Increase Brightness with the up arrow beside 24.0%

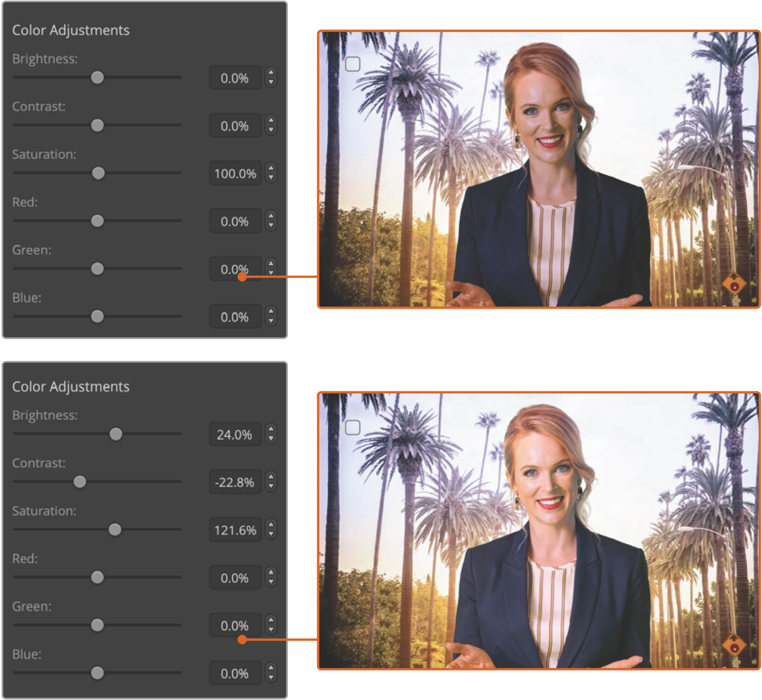[x=271, y=429]
